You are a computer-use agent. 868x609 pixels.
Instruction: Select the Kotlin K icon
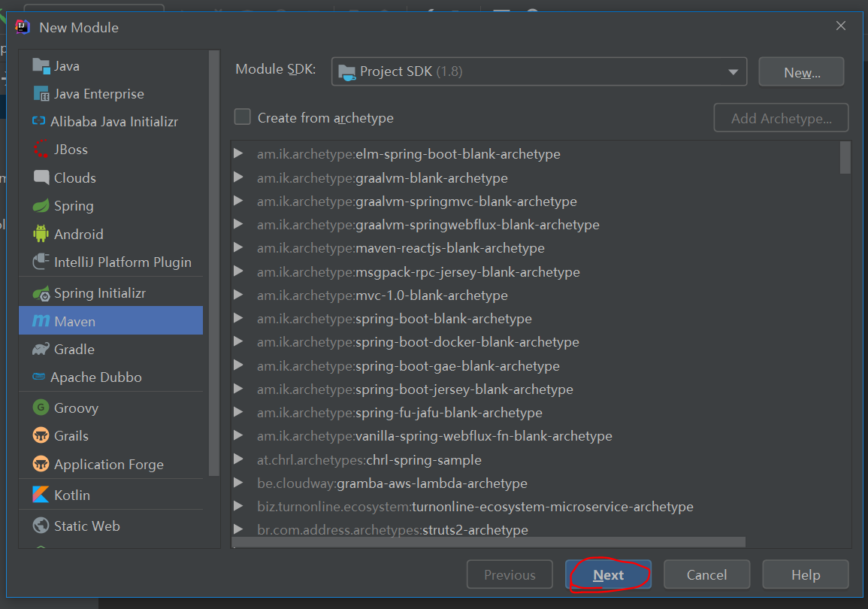[x=41, y=495]
